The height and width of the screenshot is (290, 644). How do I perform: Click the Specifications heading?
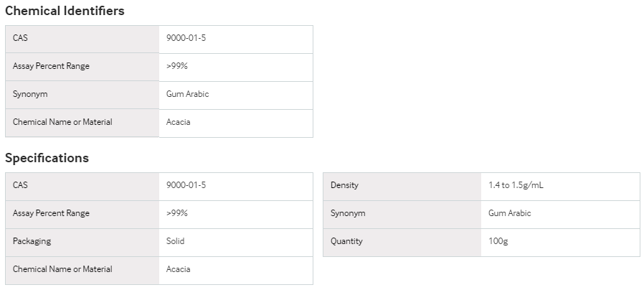pyautogui.click(x=47, y=158)
